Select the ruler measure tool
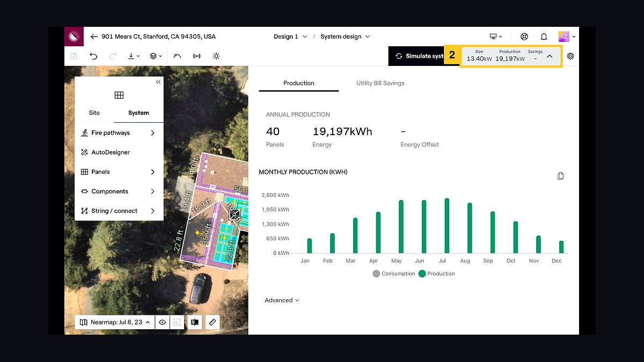This screenshot has width=644, height=362. (x=213, y=322)
